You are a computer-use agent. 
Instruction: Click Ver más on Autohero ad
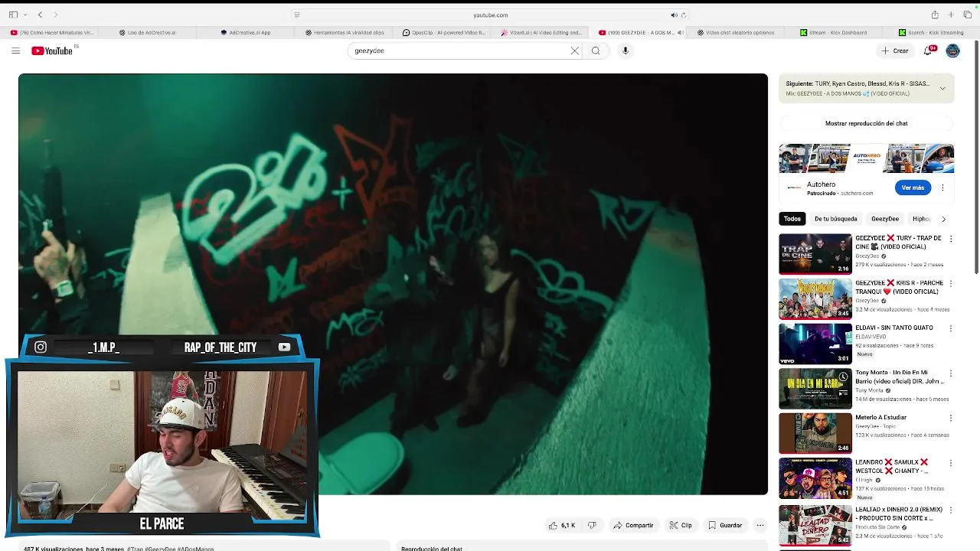click(913, 187)
